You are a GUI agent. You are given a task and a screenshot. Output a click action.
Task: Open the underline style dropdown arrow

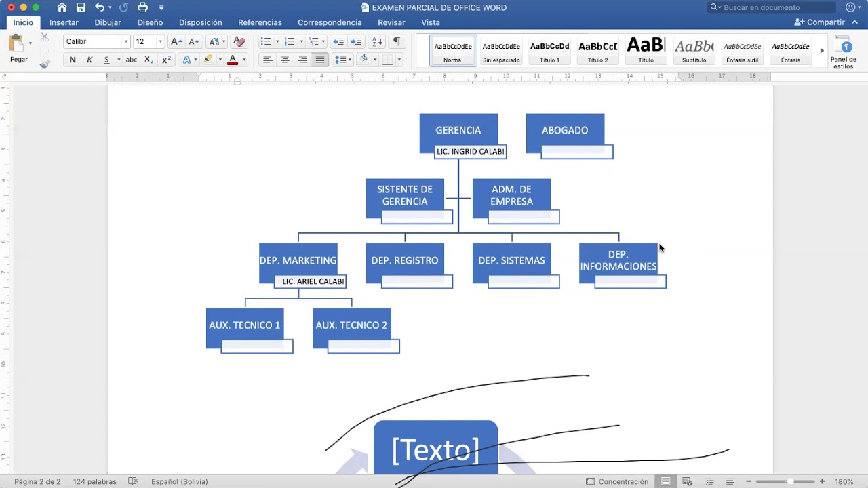(119, 60)
